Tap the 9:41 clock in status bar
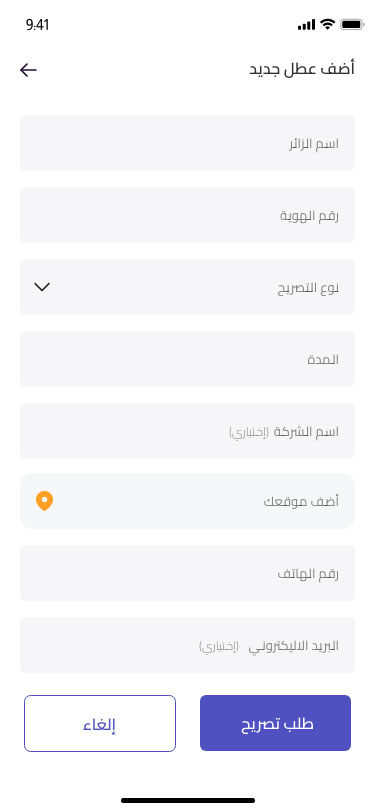 37,24
